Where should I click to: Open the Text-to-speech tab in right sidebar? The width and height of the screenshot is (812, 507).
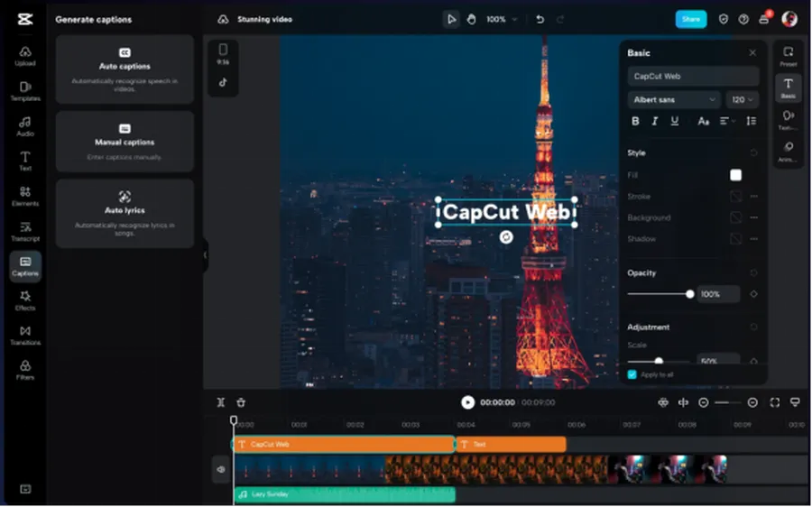(x=789, y=120)
